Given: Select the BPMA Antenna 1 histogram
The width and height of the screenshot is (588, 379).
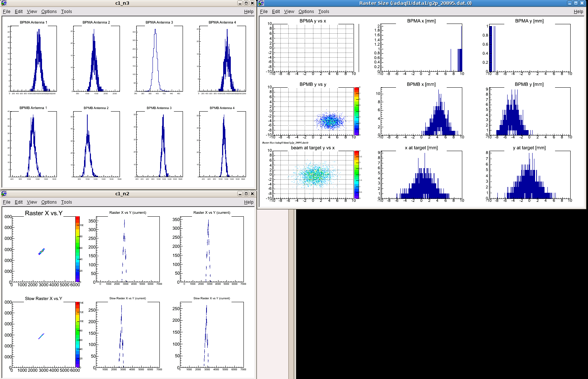Looking at the screenshot, I should 33,59.
